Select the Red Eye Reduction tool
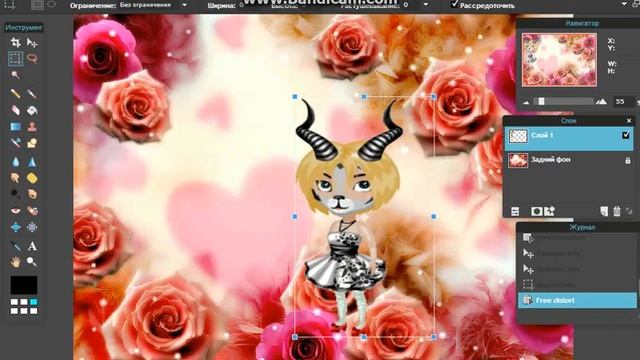The width and height of the screenshot is (640, 360). [x=16, y=211]
